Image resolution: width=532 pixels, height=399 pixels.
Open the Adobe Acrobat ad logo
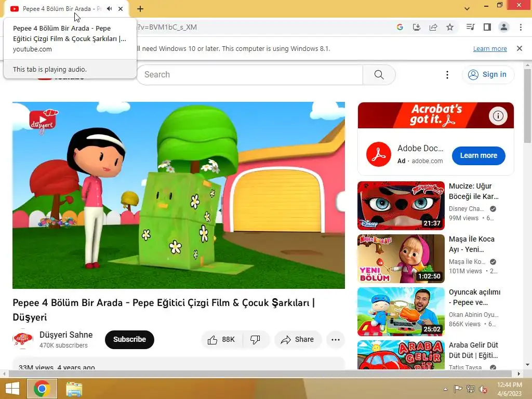tap(379, 154)
